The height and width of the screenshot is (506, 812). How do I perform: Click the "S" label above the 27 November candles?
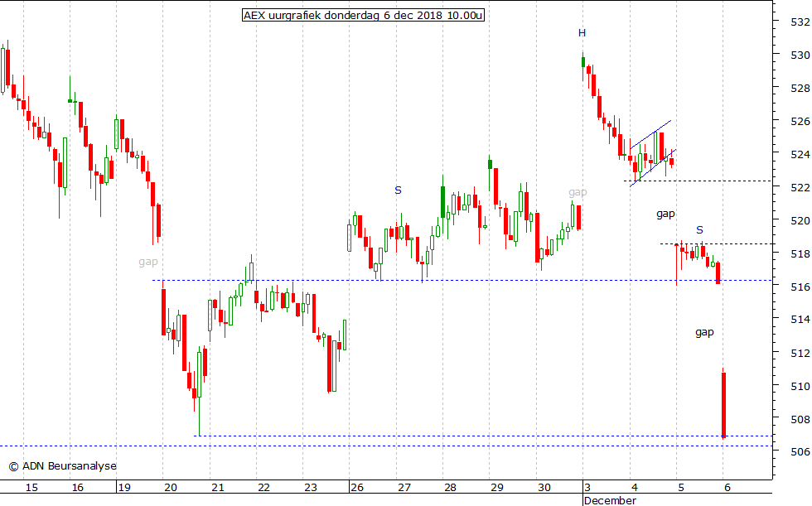pyautogui.click(x=398, y=190)
